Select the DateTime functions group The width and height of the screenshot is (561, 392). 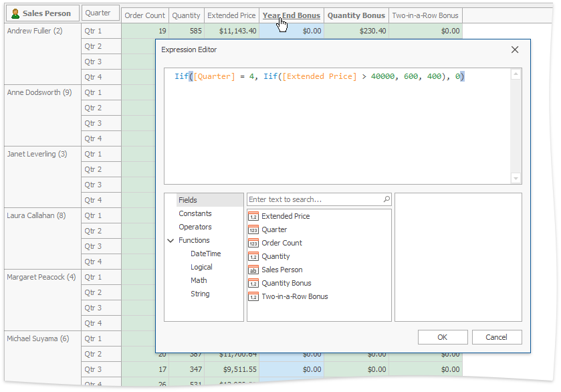205,254
